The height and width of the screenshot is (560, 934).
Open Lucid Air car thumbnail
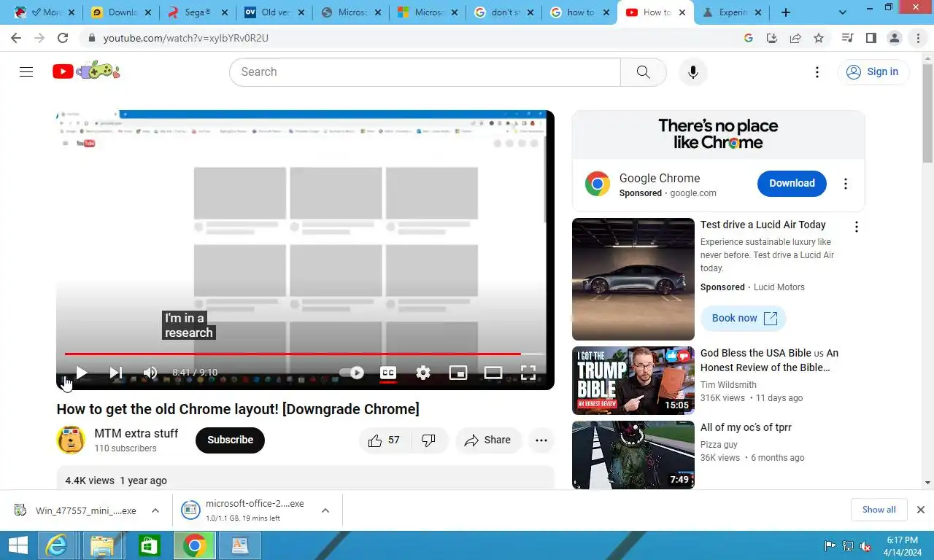(633, 279)
